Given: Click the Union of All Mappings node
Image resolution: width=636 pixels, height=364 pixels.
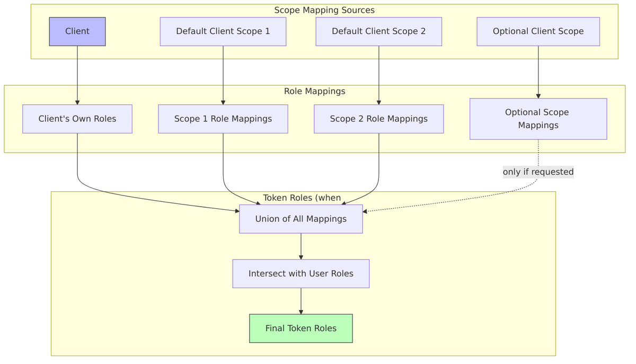Looking at the screenshot, I should pos(301,219).
